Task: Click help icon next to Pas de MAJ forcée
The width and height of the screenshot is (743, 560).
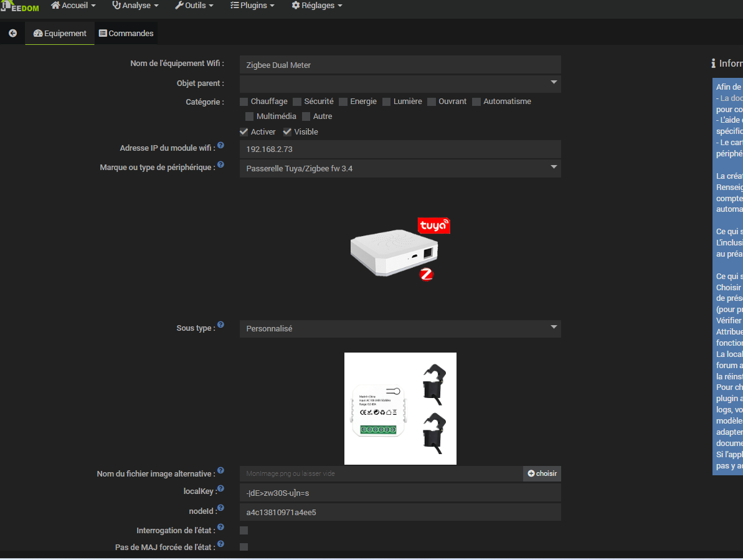Action: pos(221,544)
